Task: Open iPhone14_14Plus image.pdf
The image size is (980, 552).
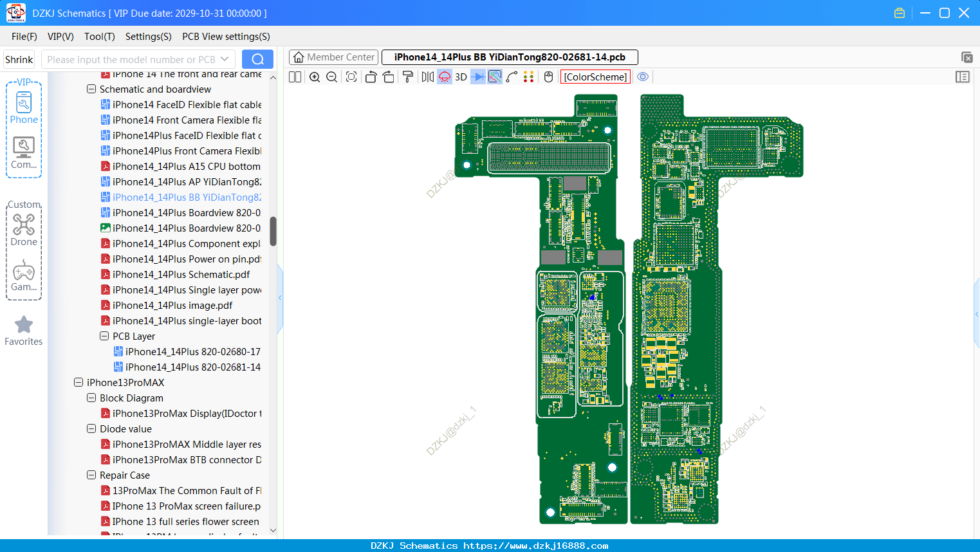Action: pyautogui.click(x=167, y=306)
